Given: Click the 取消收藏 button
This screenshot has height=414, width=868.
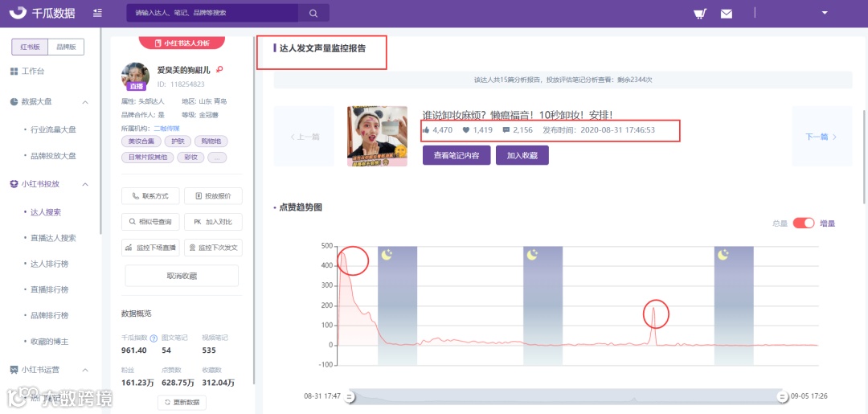Looking at the screenshot, I should pos(182,276).
